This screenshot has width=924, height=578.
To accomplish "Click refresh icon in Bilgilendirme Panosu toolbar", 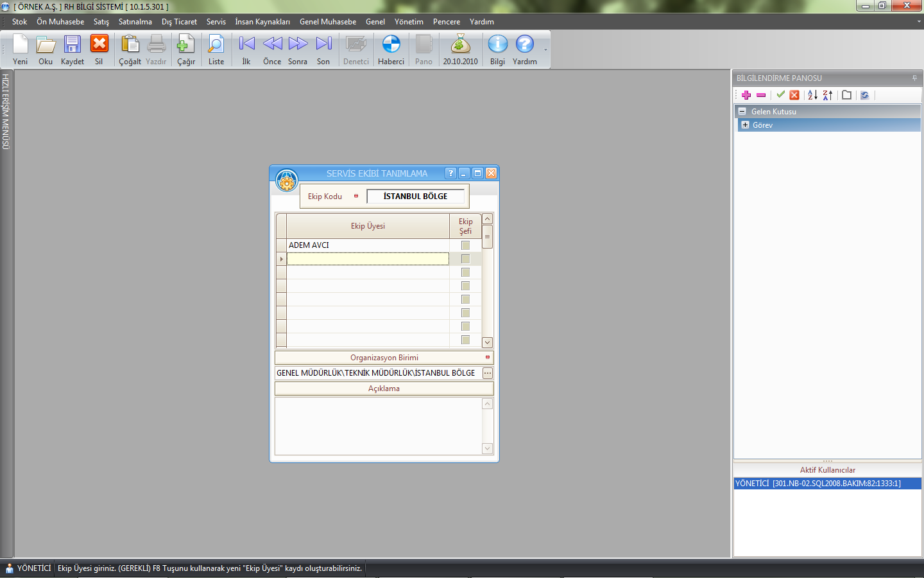I will coord(864,95).
